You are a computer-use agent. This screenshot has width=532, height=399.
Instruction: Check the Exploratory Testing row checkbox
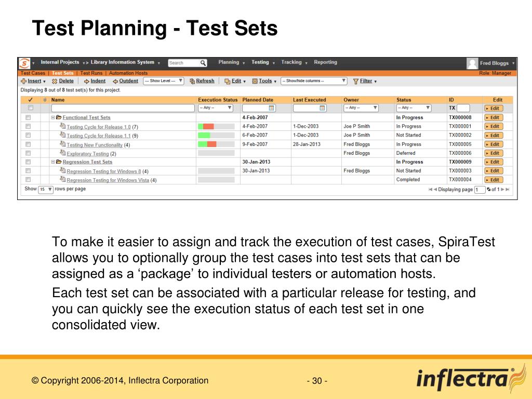28,153
